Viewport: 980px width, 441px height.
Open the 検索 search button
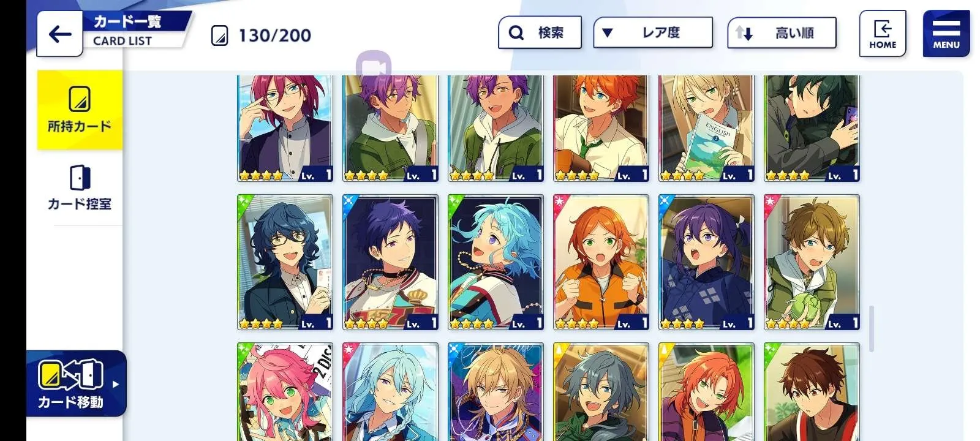540,32
